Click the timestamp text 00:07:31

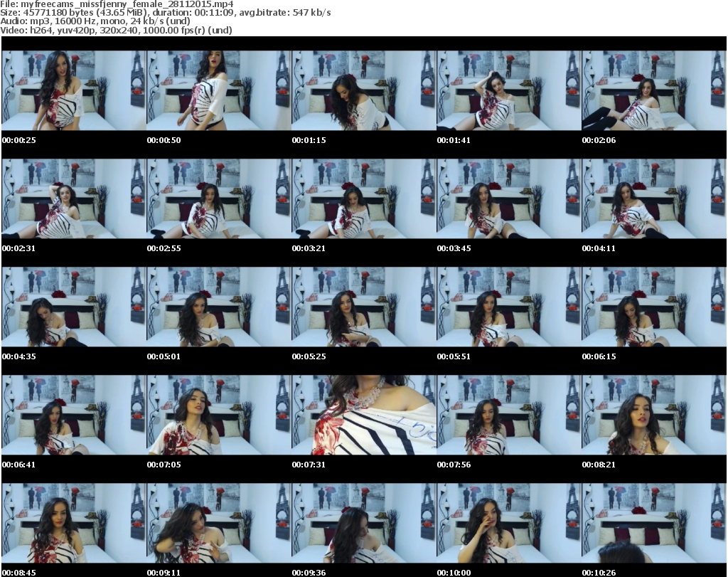pyautogui.click(x=309, y=464)
